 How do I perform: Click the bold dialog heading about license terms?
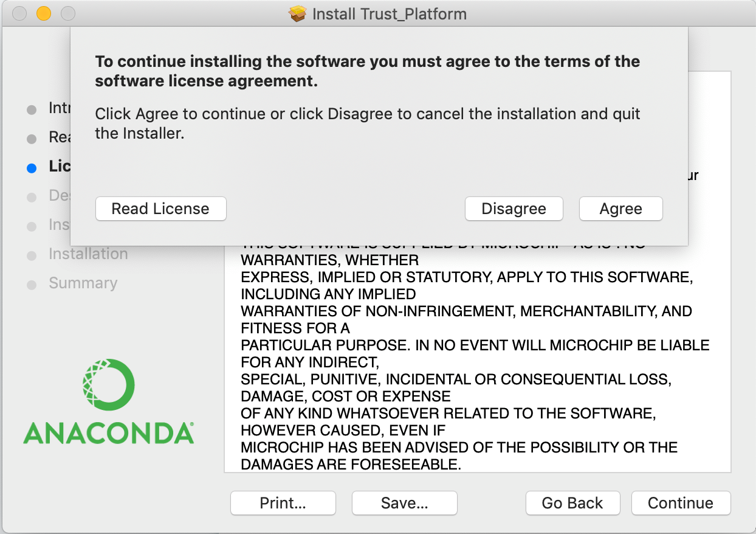click(x=367, y=71)
